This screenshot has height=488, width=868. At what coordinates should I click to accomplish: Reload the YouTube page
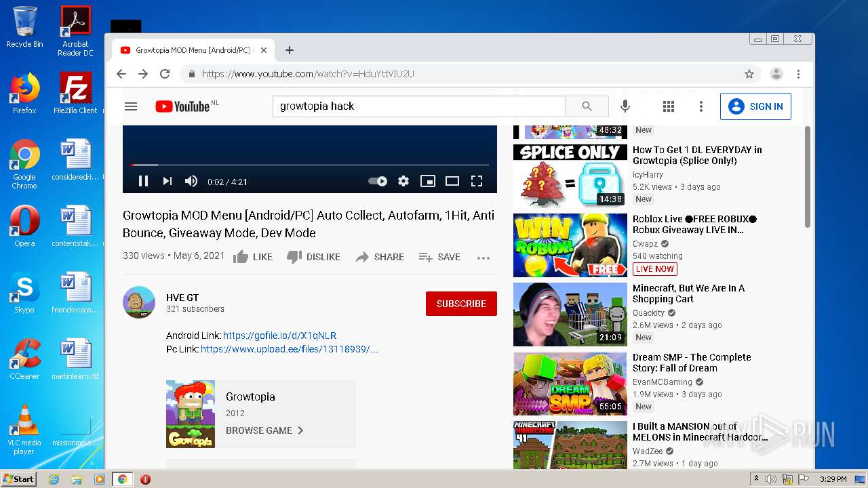(165, 74)
